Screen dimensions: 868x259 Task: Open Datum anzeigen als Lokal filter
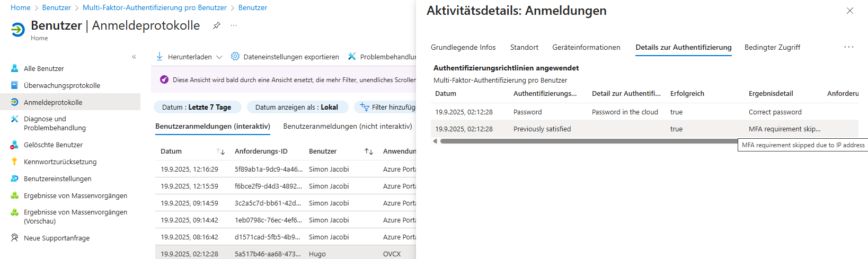click(x=297, y=107)
